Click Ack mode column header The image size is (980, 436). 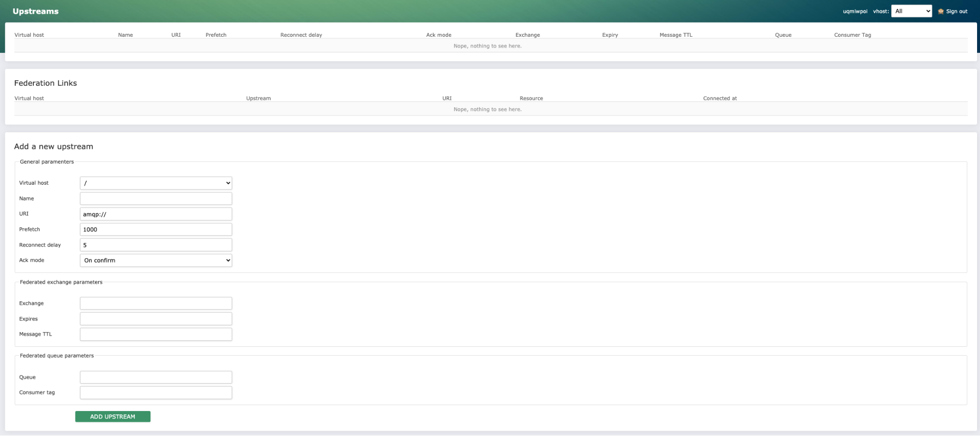pyautogui.click(x=439, y=35)
